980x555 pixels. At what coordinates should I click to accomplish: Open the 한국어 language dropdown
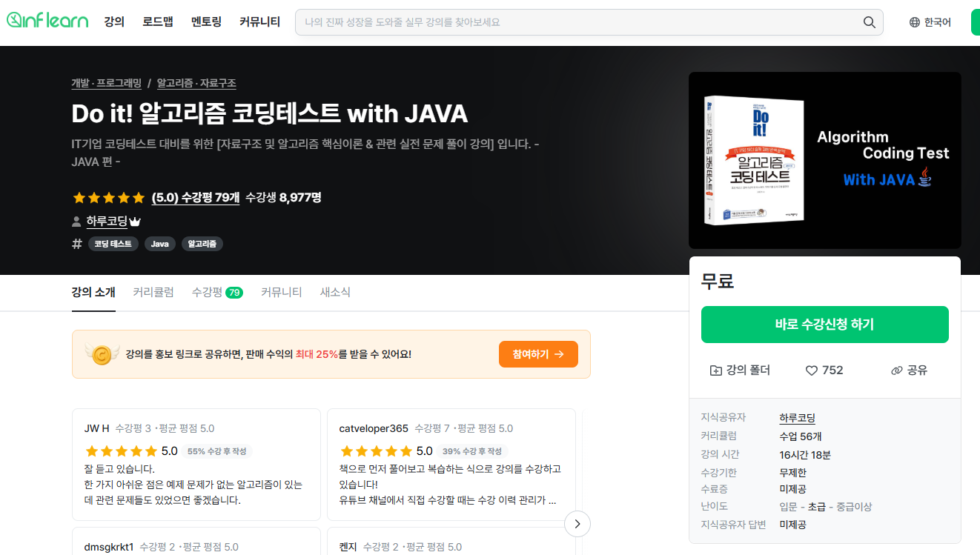(x=930, y=22)
